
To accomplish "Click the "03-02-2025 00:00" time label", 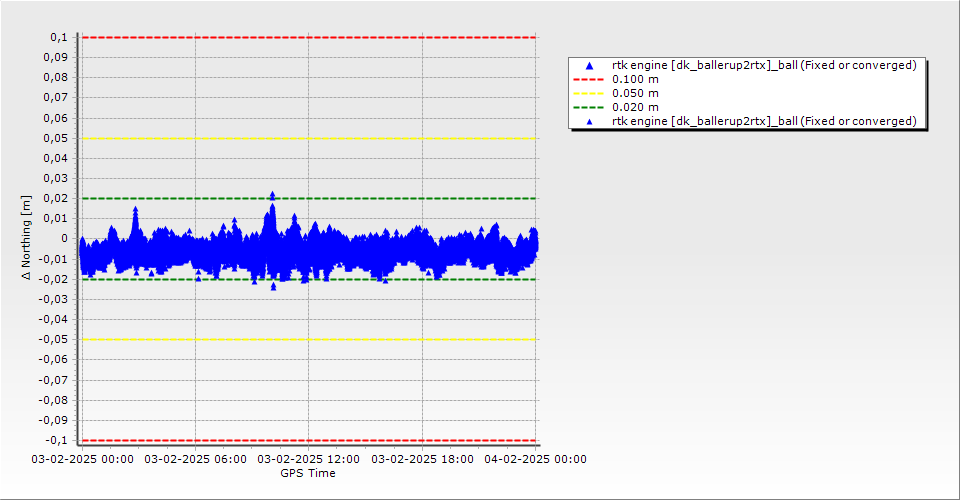I will [83, 459].
